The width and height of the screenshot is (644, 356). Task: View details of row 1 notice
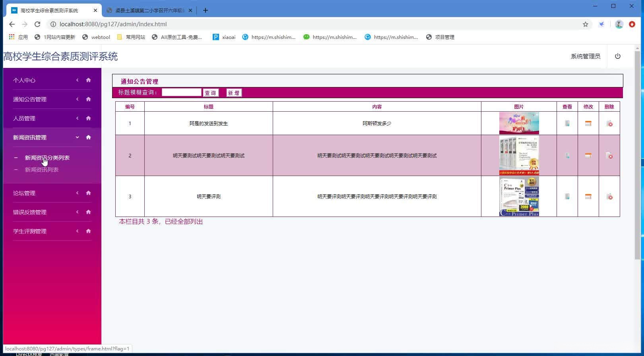pos(567,123)
